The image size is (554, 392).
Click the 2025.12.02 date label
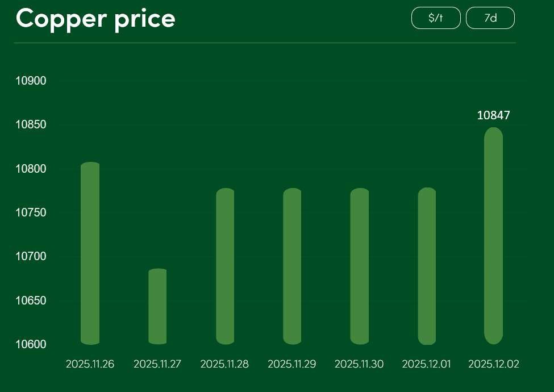(494, 364)
